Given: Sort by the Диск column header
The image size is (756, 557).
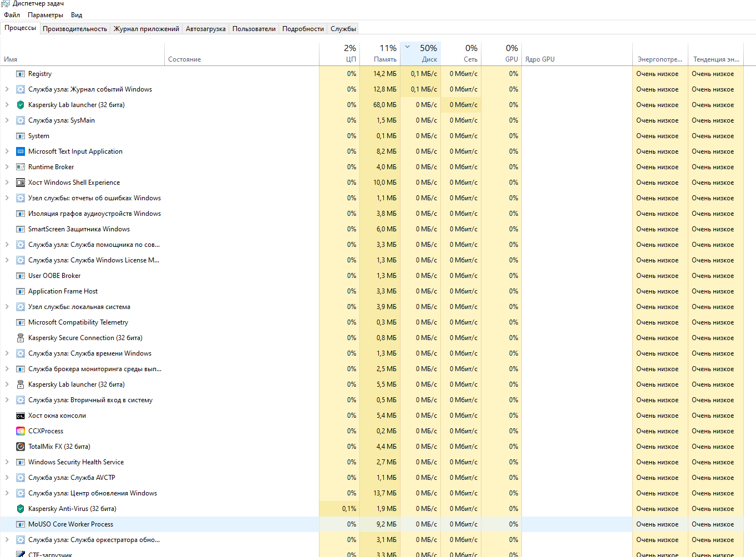Looking at the screenshot, I should pyautogui.click(x=420, y=54).
